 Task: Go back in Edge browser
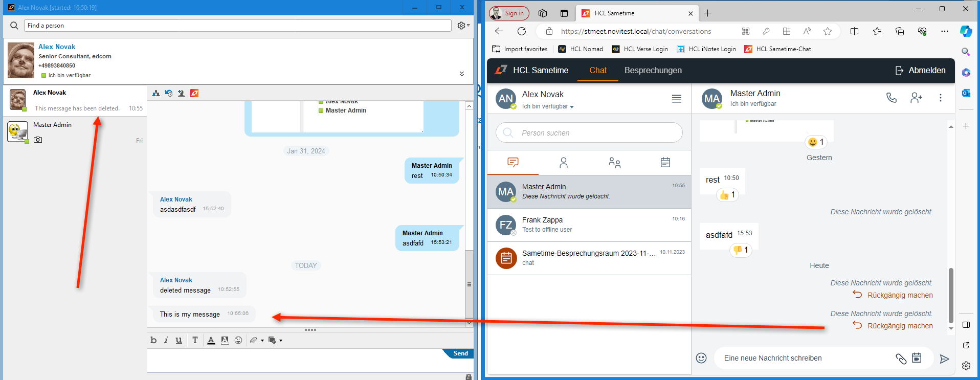tap(499, 31)
